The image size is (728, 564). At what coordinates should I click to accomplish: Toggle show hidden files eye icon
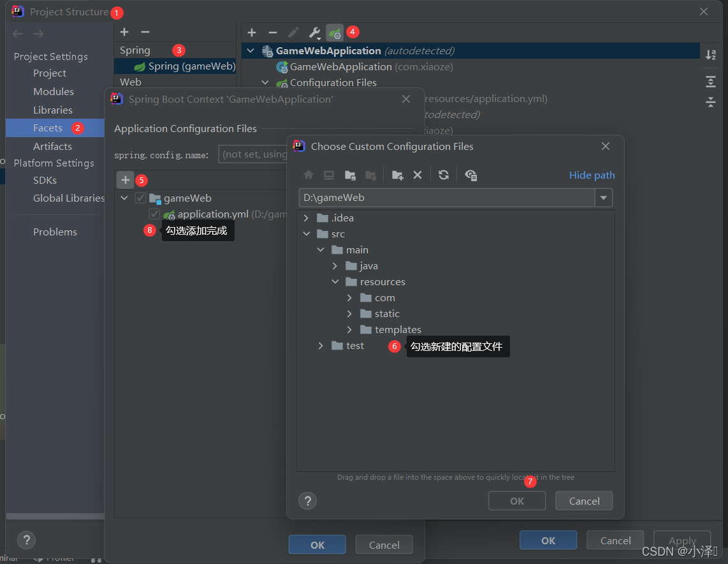(471, 175)
